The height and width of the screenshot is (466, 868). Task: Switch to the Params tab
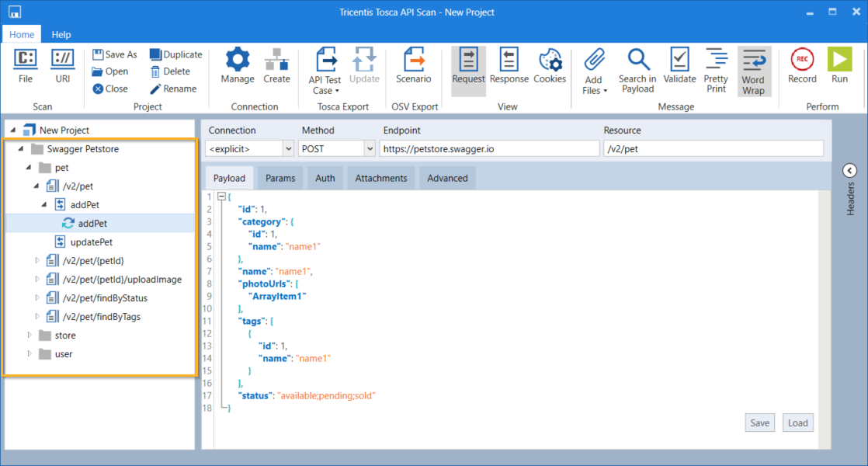280,178
